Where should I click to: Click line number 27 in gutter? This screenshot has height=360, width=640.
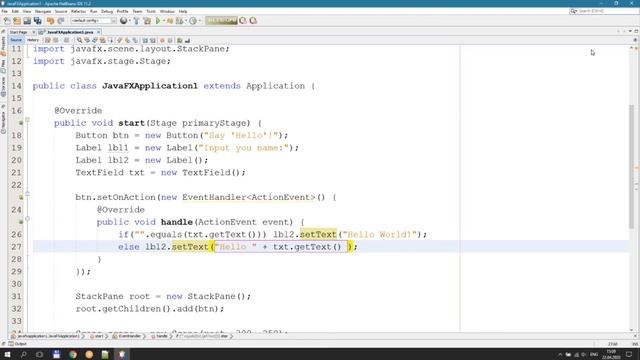point(16,247)
